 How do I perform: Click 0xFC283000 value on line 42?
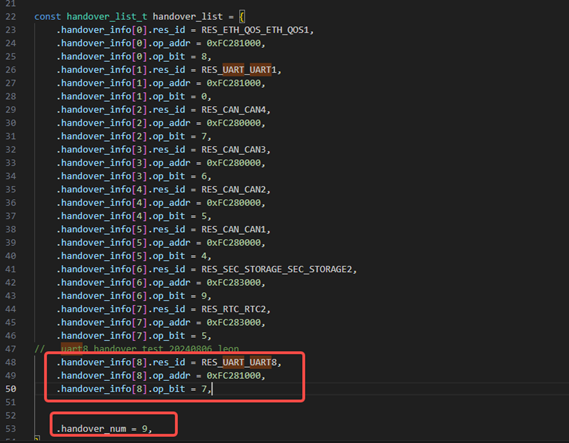click(x=234, y=283)
